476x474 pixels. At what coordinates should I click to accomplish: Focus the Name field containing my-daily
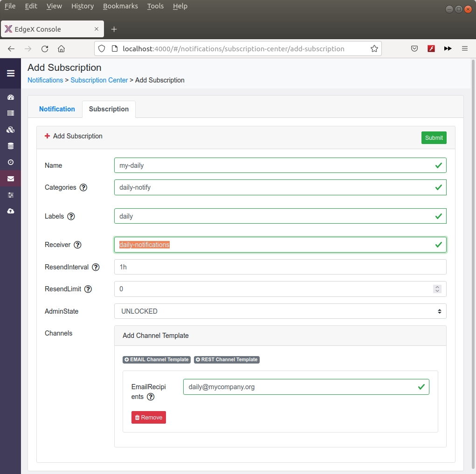pos(280,165)
